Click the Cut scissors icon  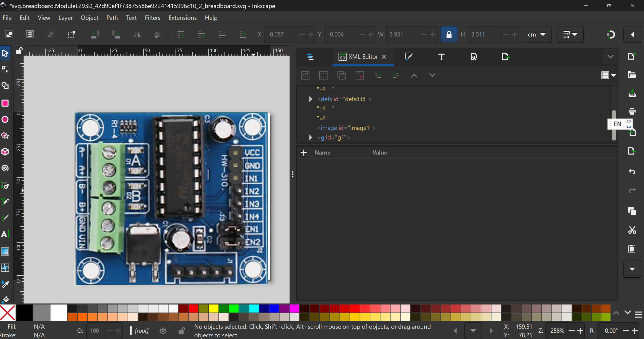632,230
